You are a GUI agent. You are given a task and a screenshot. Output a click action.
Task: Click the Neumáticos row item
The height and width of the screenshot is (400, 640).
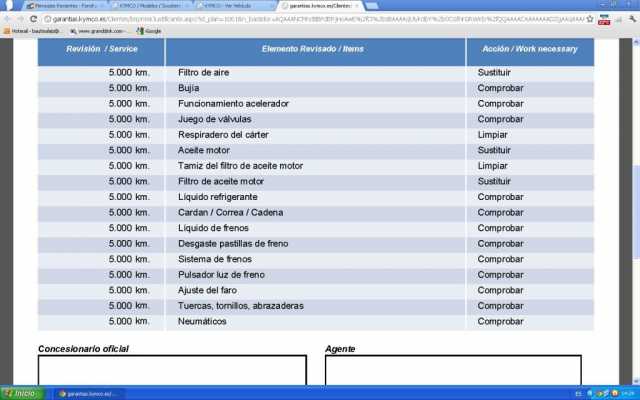(204, 322)
